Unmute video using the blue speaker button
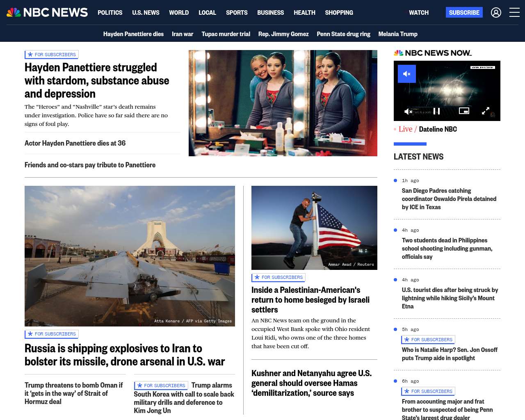Screen dimensions: 525x420 point(407,74)
